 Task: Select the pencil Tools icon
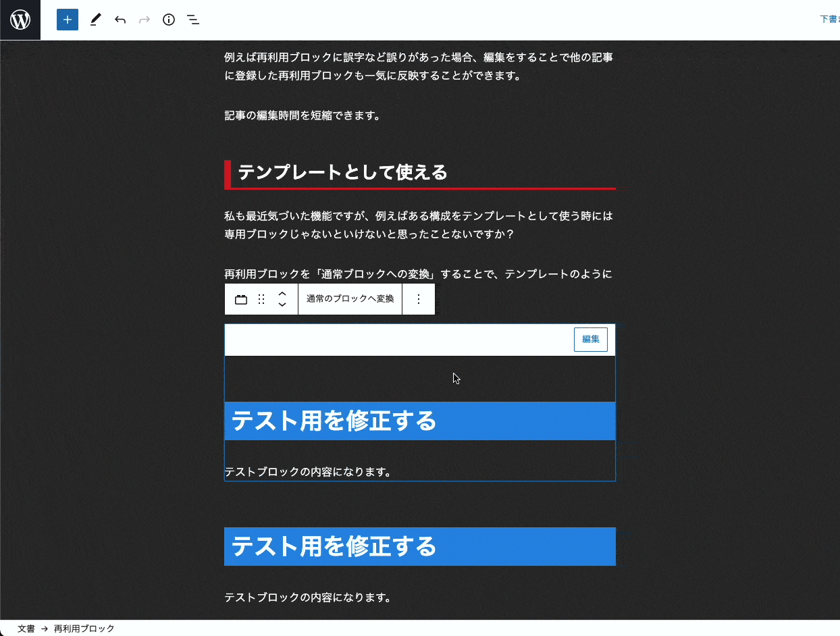point(95,20)
